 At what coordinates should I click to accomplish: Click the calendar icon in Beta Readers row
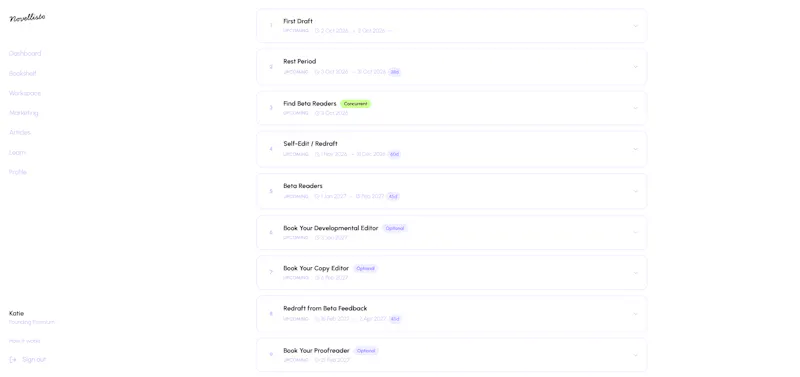pos(317,196)
